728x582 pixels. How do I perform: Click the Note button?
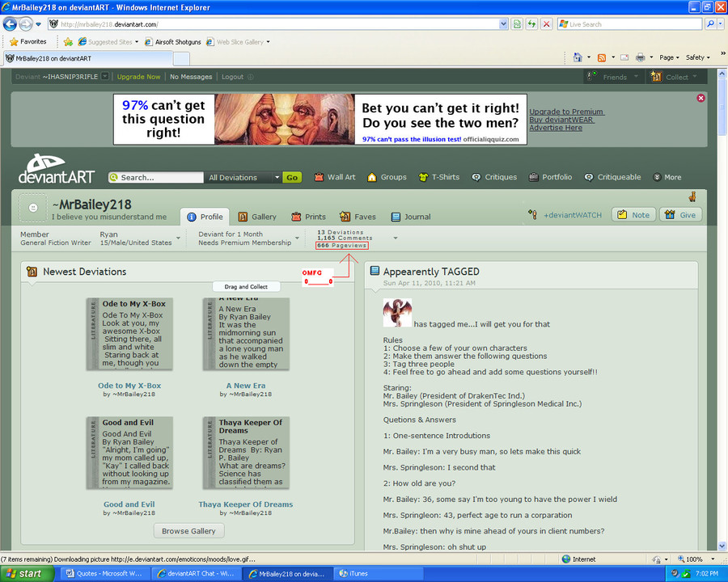pos(633,215)
